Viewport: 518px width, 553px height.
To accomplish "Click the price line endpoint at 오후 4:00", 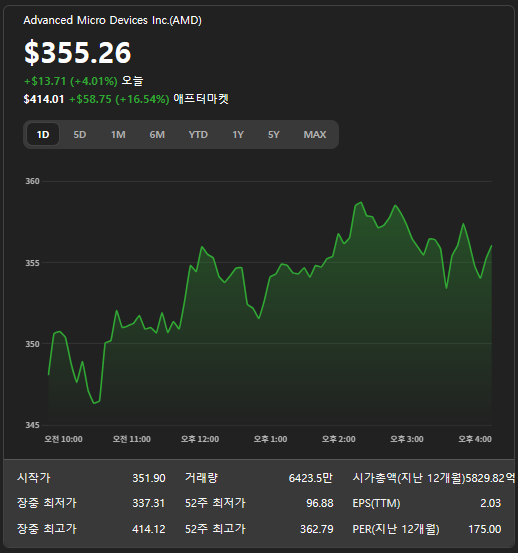I will click(491, 246).
